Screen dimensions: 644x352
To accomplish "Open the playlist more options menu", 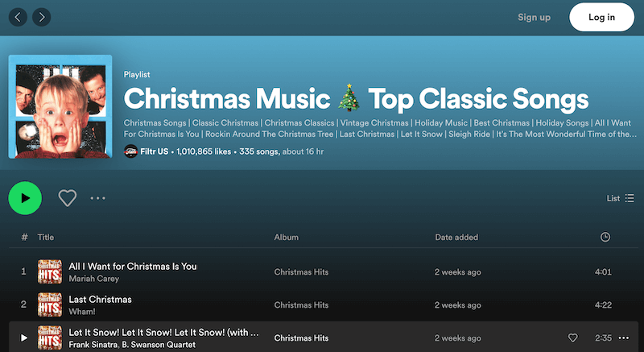I will 98,197.
